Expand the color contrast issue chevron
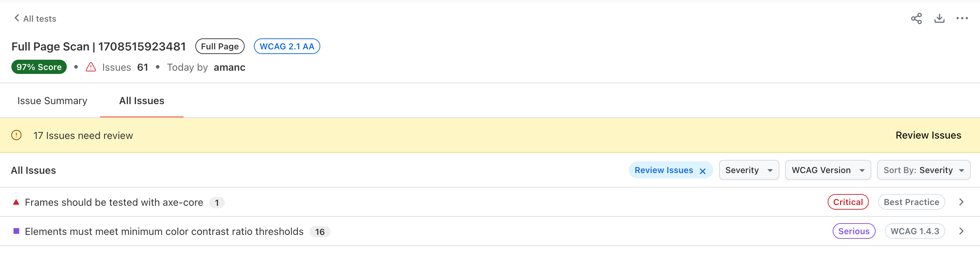The image size is (980, 258). [961, 231]
